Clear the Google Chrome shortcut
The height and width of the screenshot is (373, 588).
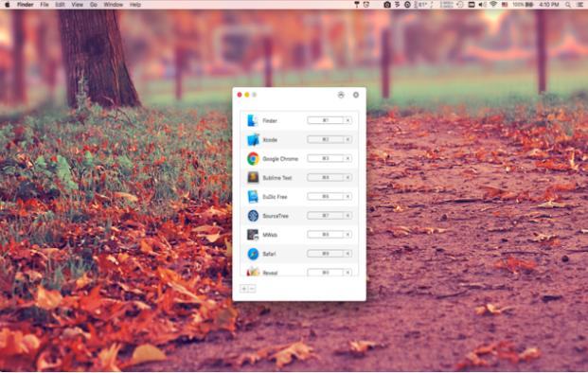(347, 158)
